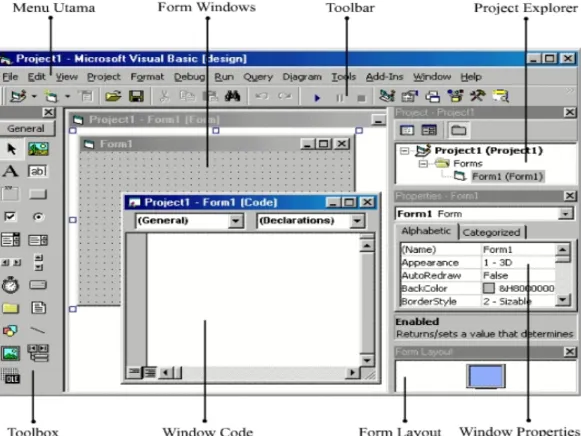This screenshot has height=436, width=581.
Task: Select the Frame control tool
Action: 10,194
